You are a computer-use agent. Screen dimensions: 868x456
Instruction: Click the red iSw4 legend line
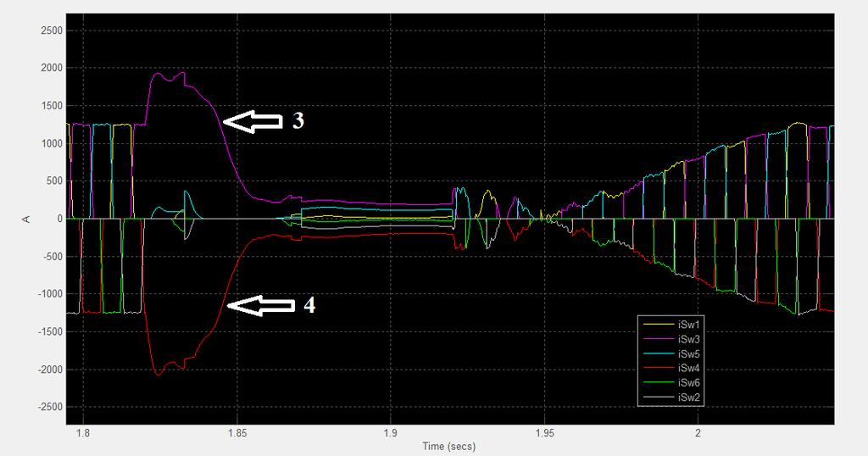click(658, 368)
